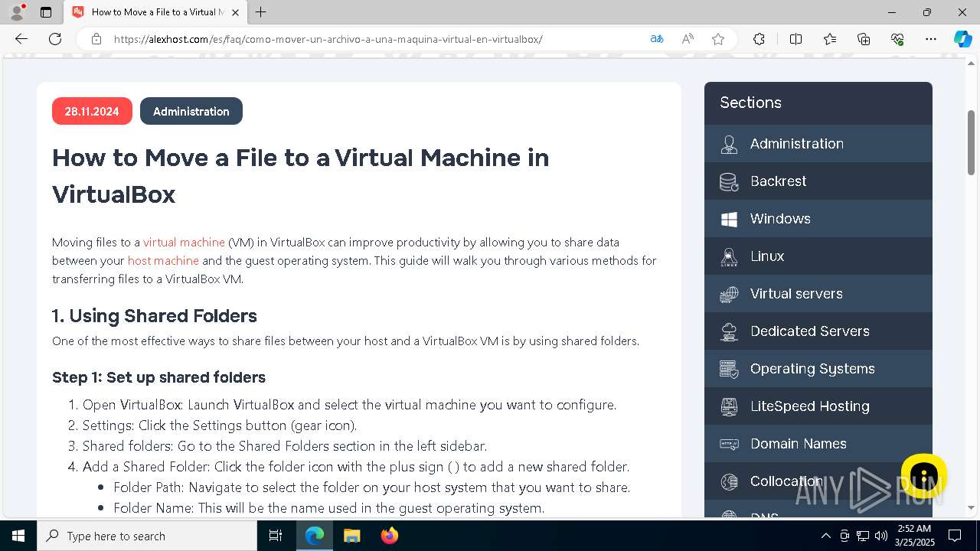Screen dimensions: 980x551
Task: Click the LiteSpeed Hosting section icon
Action: [x=729, y=406]
